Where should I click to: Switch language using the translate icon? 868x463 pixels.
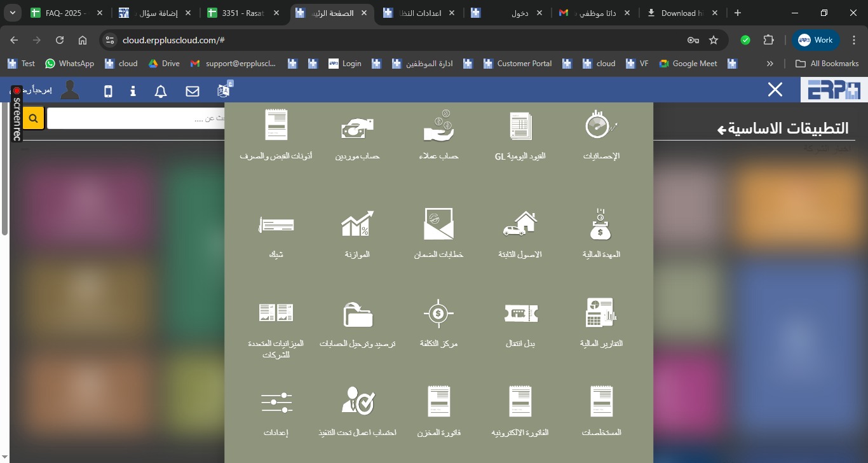(x=224, y=91)
